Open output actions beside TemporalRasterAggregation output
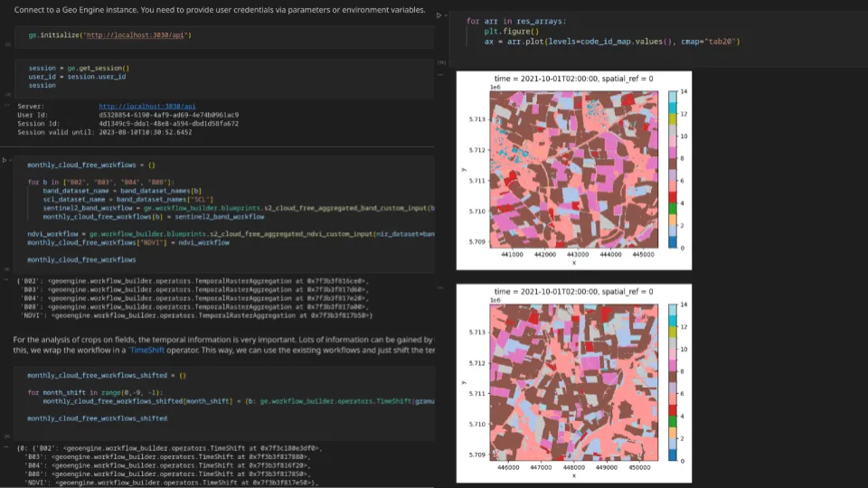The height and width of the screenshot is (488, 868). [x=6, y=280]
